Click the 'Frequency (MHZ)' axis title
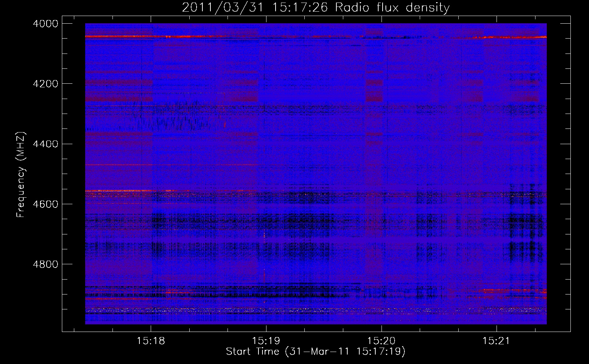 [x=21, y=175]
